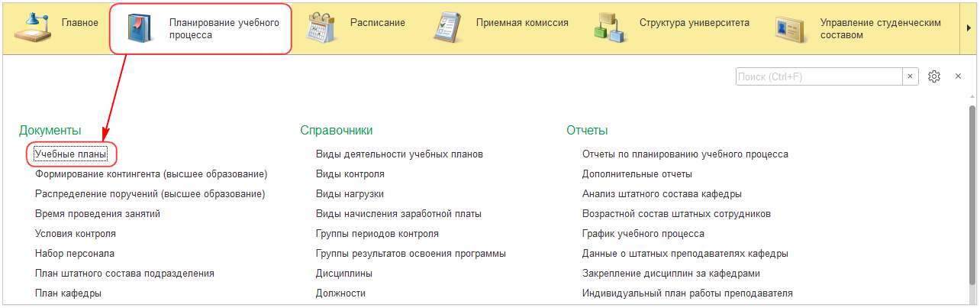Open Индивидуальный план работы преподавателя

pos(688,293)
